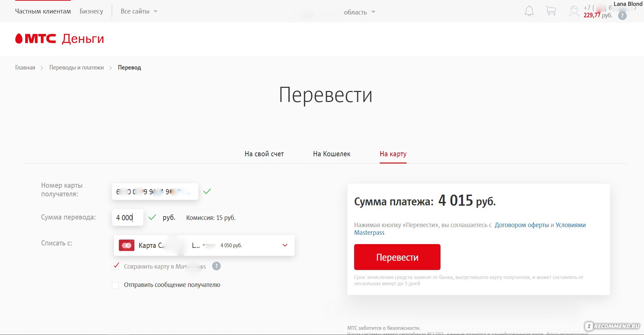Toggle the save card to Masterpass checkbox
Image resolution: width=644 pixels, height=335 pixels.
coord(116,266)
